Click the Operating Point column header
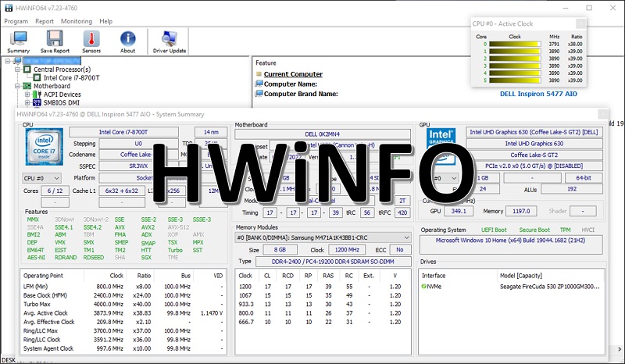 point(43,276)
